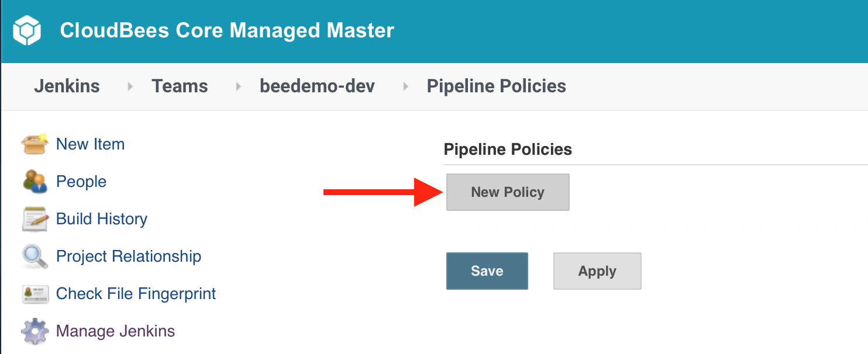The height and width of the screenshot is (354, 868).
Task: Click the Apply button
Action: click(597, 271)
